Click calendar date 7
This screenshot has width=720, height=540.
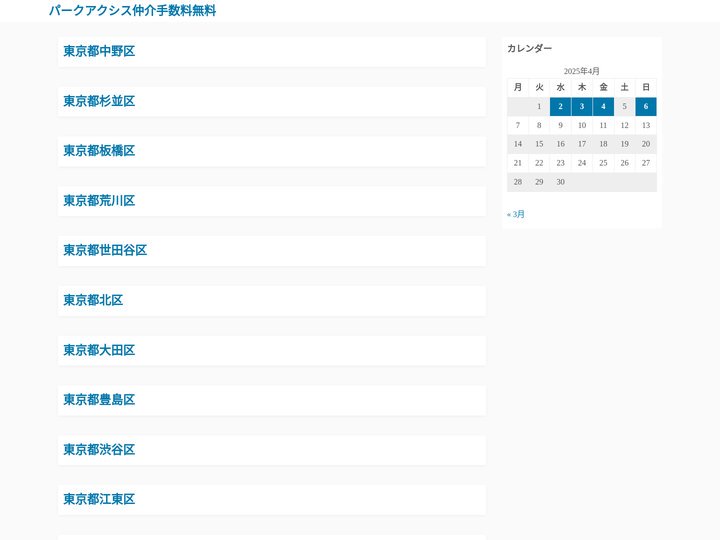click(x=518, y=125)
